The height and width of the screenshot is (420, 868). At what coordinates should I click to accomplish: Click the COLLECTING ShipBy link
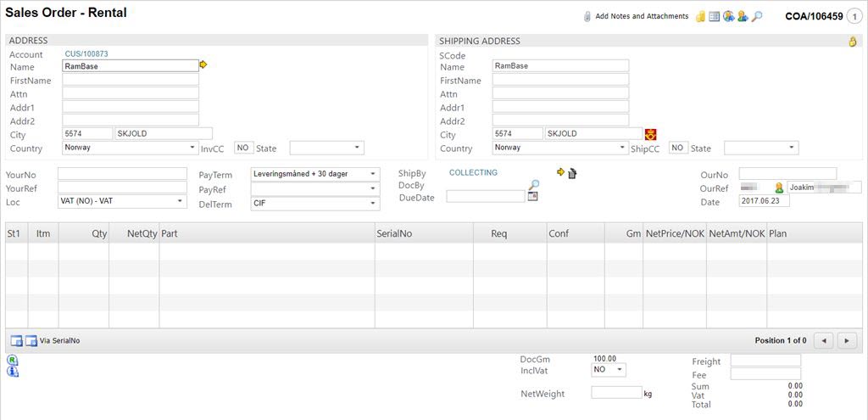473,172
